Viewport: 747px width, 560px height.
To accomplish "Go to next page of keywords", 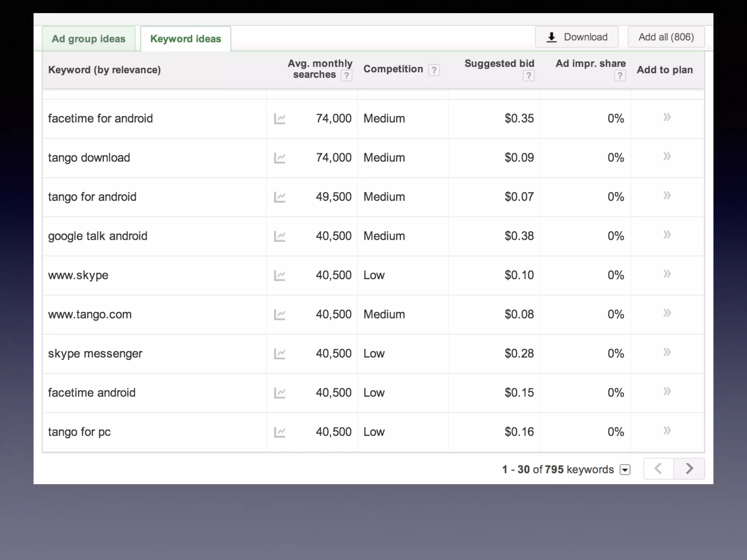I will point(689,468).
